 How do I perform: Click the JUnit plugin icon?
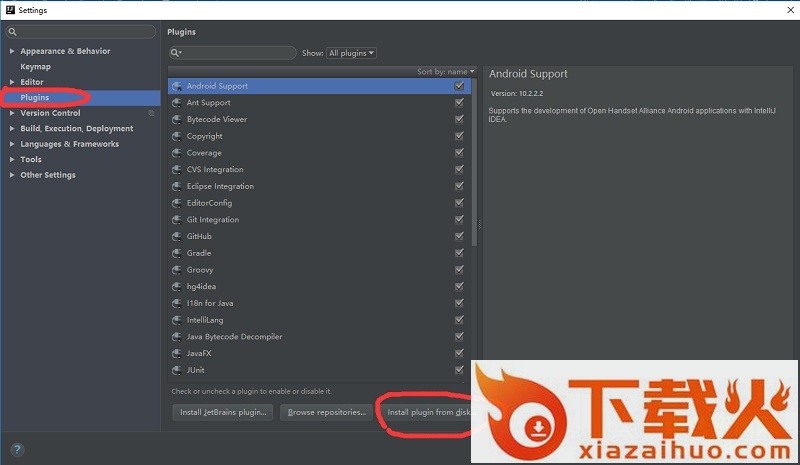click(x=177, y=370)
